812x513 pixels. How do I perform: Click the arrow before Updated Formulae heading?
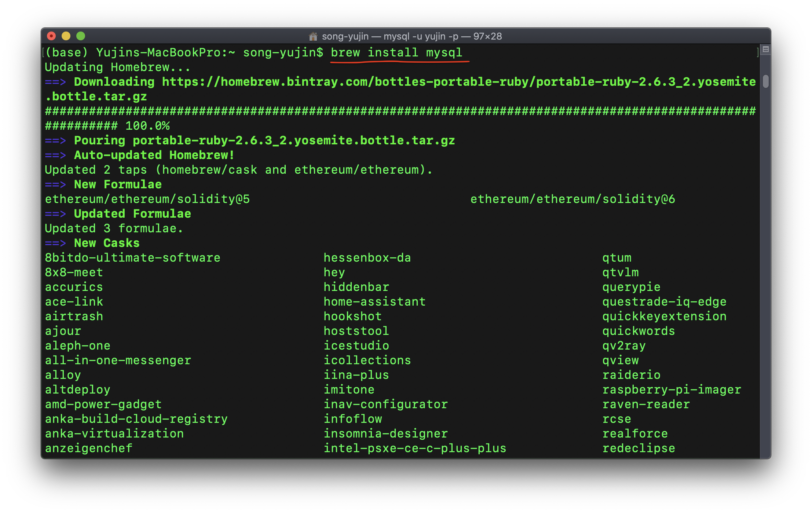(x=55, y=214)
